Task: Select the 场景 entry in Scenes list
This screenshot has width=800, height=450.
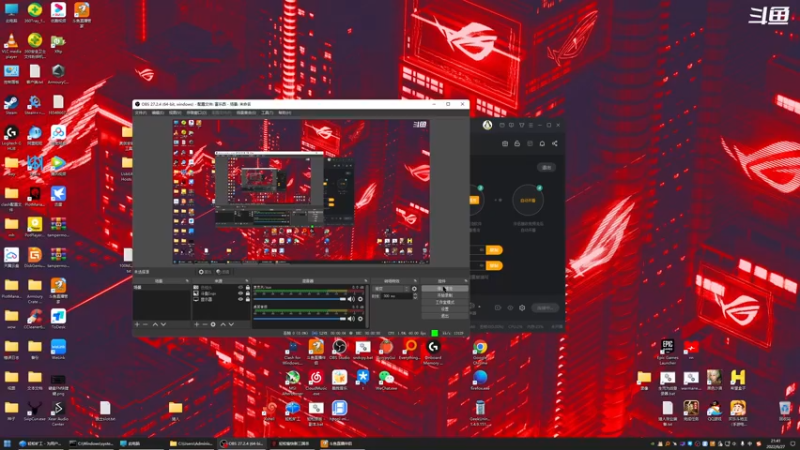Action: click(162, 287)
